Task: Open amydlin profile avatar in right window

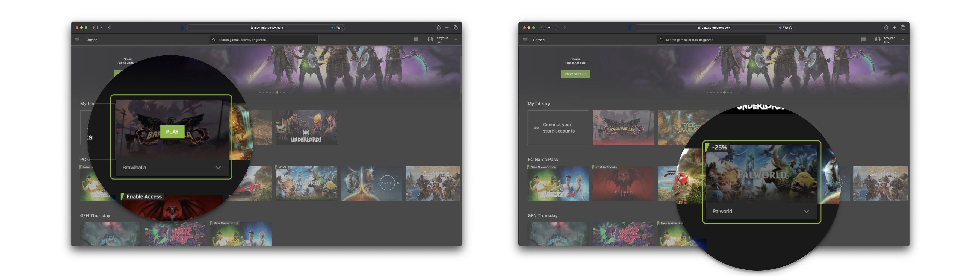Action: (x=878, y=39)
